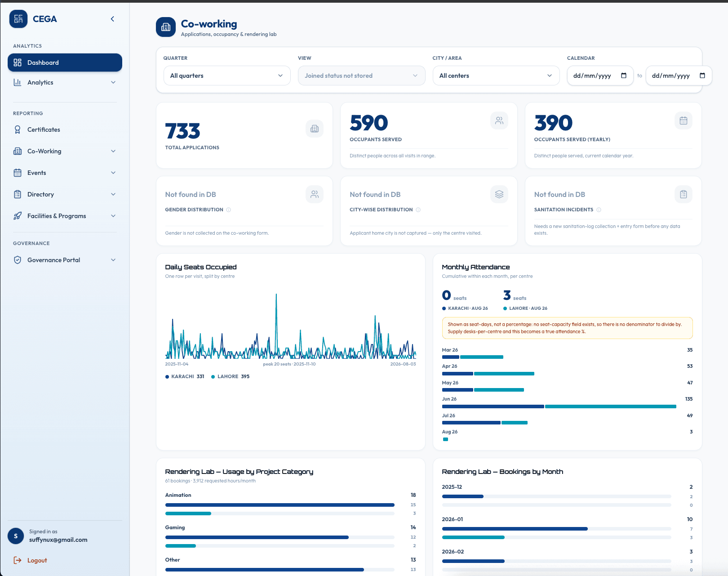Screen dimensions: 728x576
Task: Click the Sanitation Incidents clipboard icon
Action: (x=684, y=194)
